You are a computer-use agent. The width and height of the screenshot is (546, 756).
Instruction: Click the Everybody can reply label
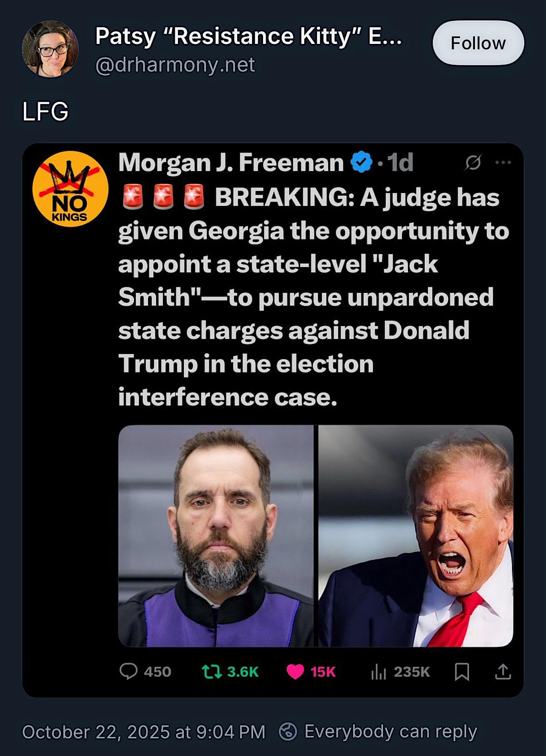pyautogui.click(x=391, y=731)
